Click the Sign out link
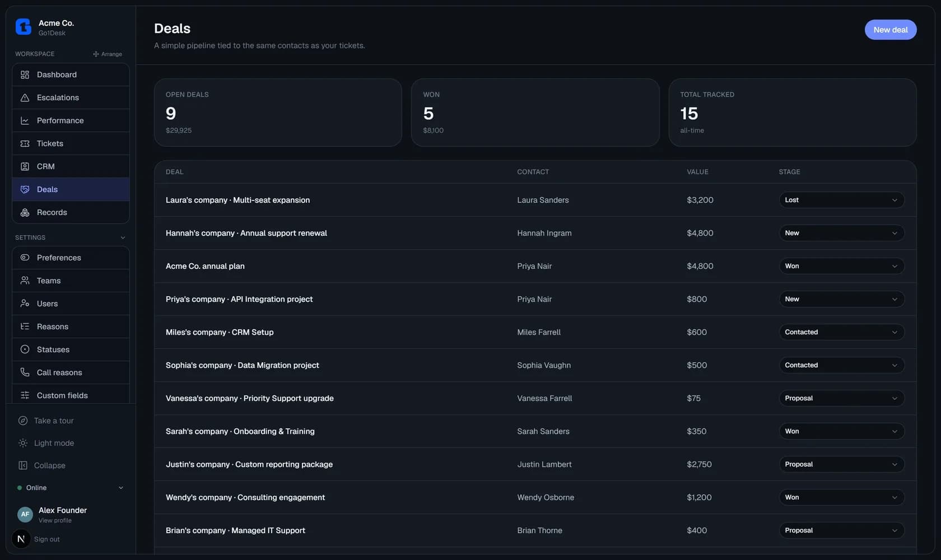The height and width of the screenshot is (560, 941). [x=47, y=539]
